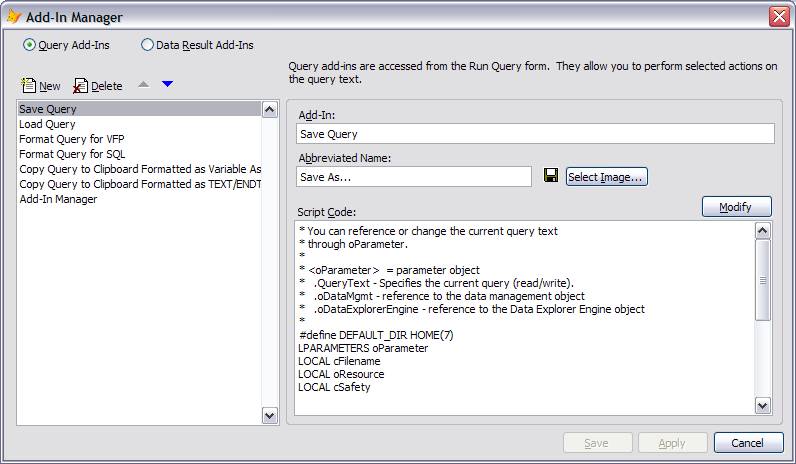Click the Apply button
This screenshot has width=796, height=464.
click(x=673, y=443)
